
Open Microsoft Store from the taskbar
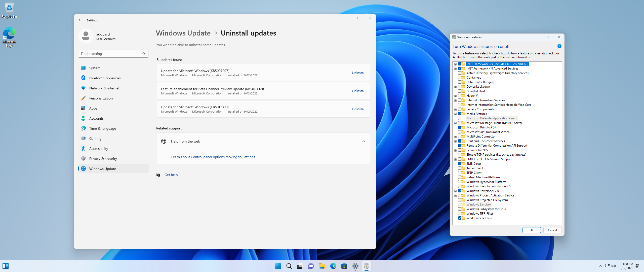(344, 266)
